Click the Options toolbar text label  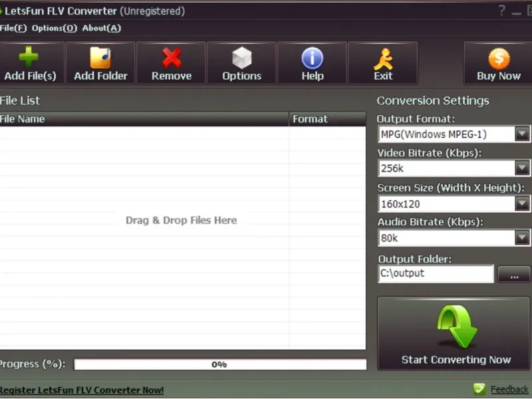(x=242, y=76)
